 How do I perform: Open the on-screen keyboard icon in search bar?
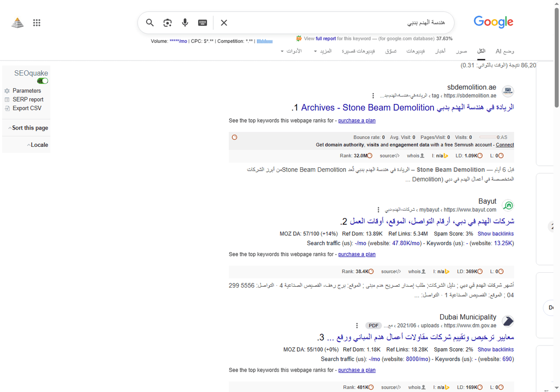click(x=202, y=22)
